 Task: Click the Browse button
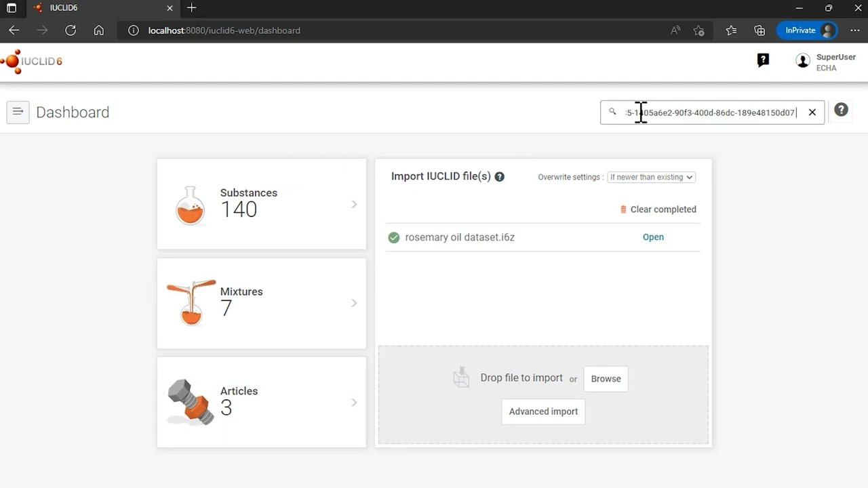606,379
